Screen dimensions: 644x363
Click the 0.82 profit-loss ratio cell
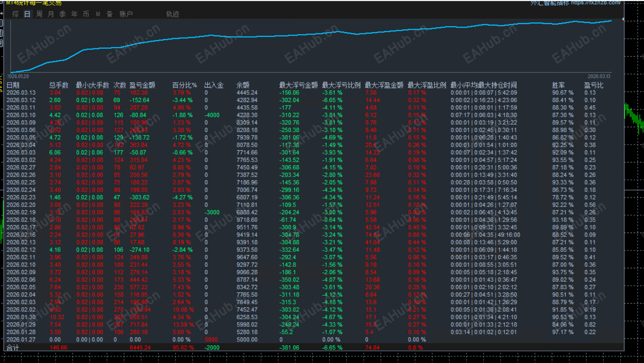(590, 325)
